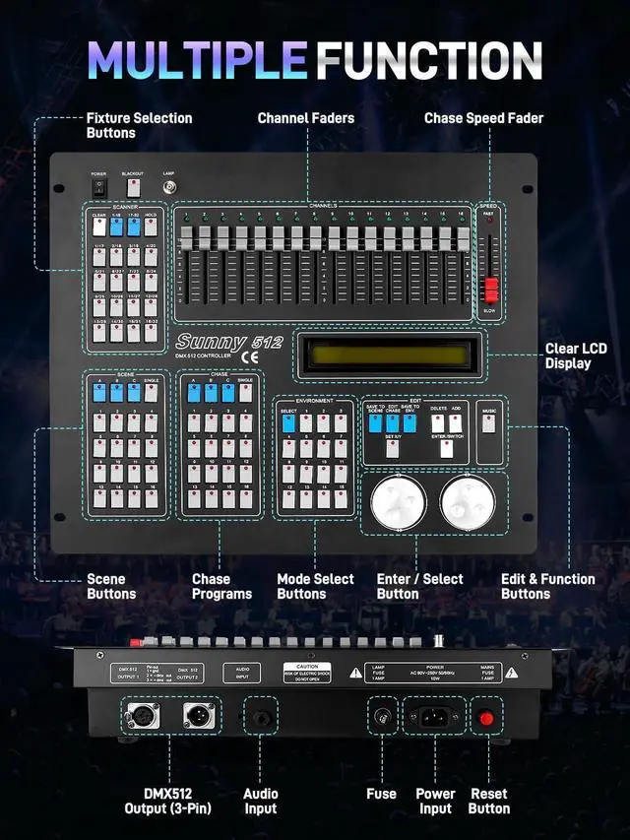Click the female XLR DMX output connector

[143, 715]
